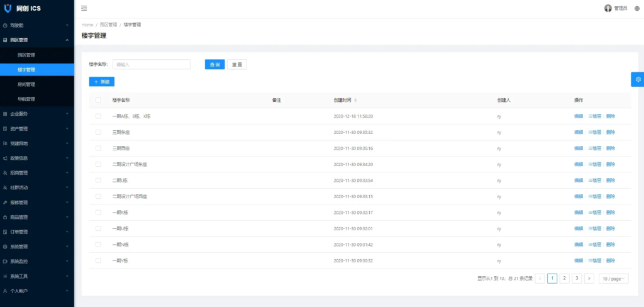Select 导航管理 from the sidebar submenu
The image size is (644, 307).
click(26, 99)
